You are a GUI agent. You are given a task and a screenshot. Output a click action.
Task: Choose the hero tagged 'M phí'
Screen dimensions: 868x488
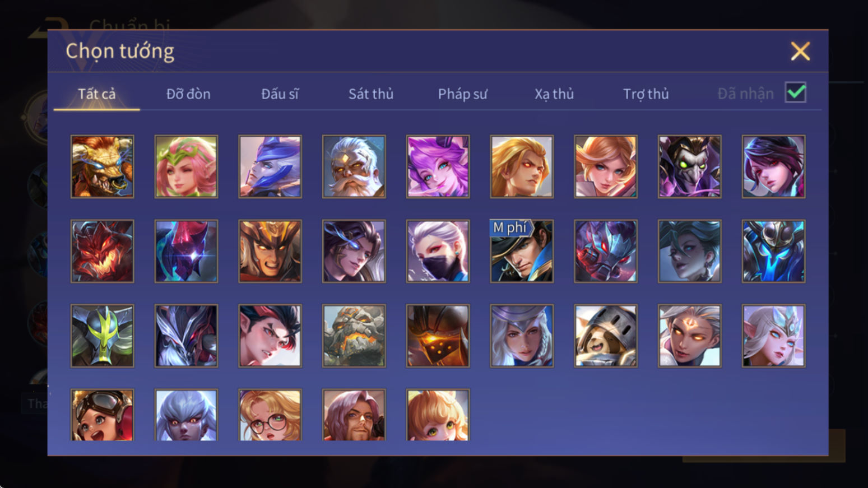[x=522, y=251]
